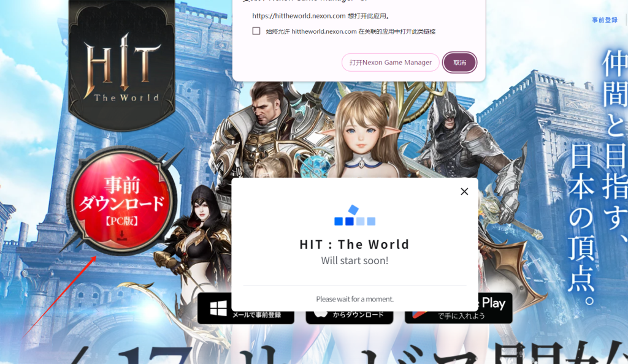Screen dimensions: 628x364
Task: Open the 事前登録 link
Action: 604,20
